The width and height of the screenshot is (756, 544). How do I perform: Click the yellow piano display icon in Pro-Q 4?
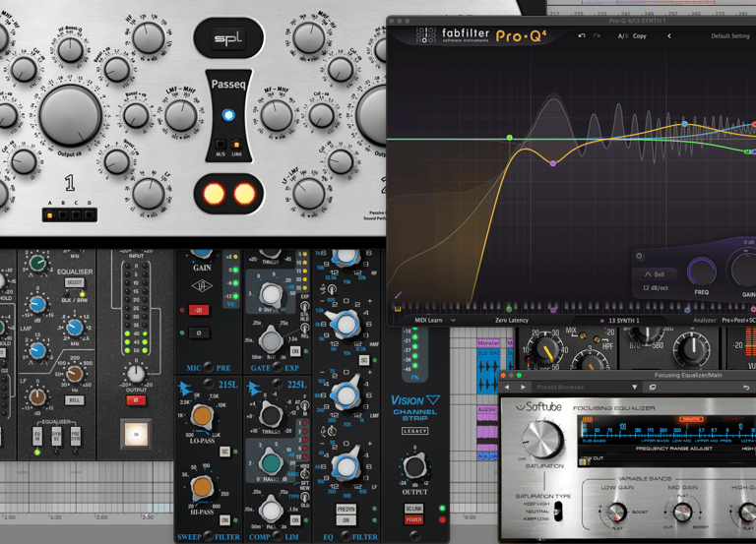pyautogui.click(x=398, y=309)
